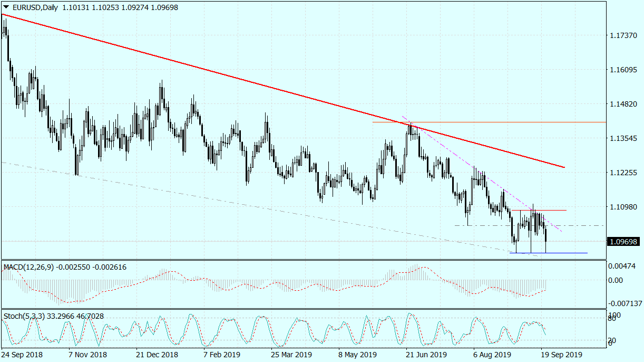Select the short red horizontal resistance line
The height and width of the screenshot is (362, 644).
pos(539,210)
